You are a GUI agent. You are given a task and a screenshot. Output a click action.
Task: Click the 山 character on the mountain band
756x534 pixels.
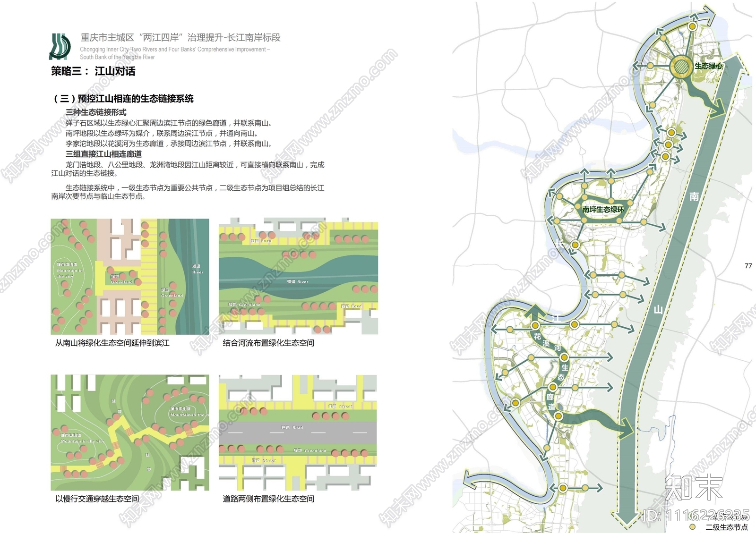(x=658, y=310)
